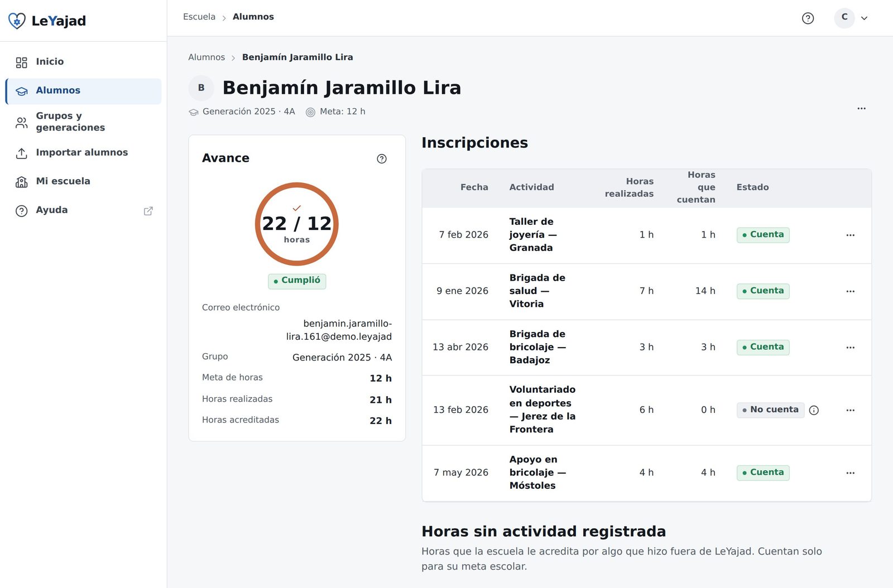Image resolution: width=893 pixels, height=588 pixels.
Task: Click the Cuenta badge for 7 feb 2026
Action: [x=763, y=235]
